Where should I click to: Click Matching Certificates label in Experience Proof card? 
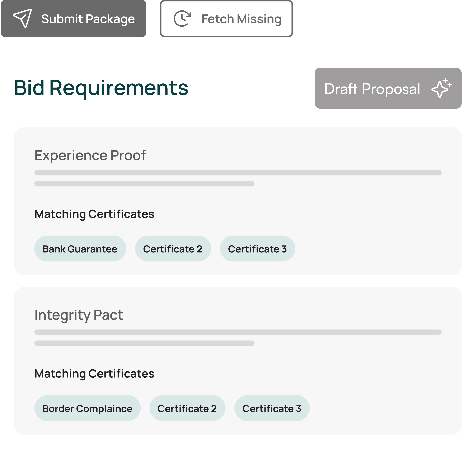pyautogui.click(x=94, y=214)
